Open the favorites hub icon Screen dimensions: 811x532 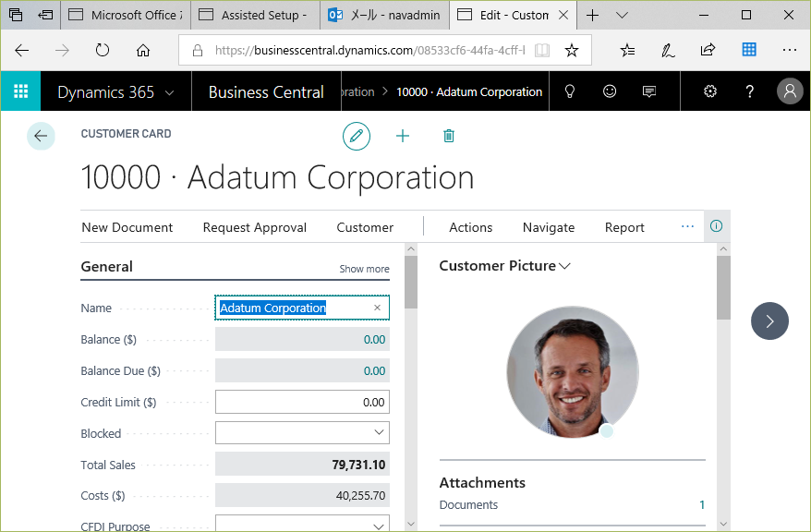[x=627, y=50]
